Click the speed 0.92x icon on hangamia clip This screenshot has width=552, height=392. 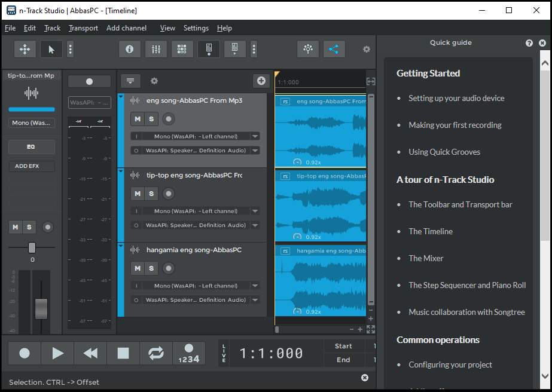297,311
